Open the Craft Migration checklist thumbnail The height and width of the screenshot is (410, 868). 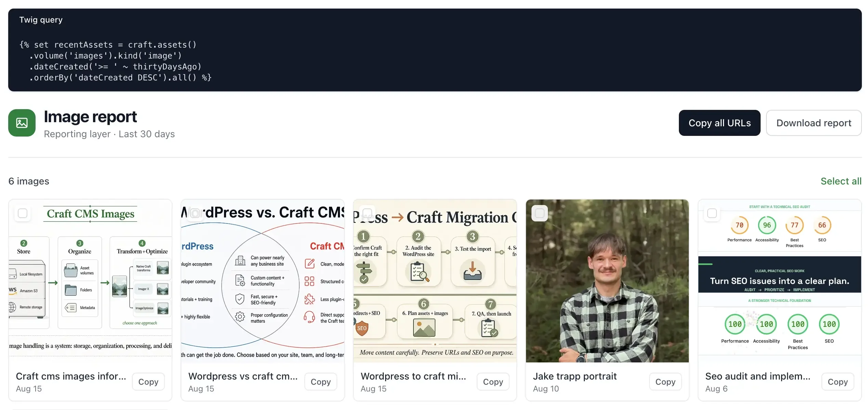435,281
